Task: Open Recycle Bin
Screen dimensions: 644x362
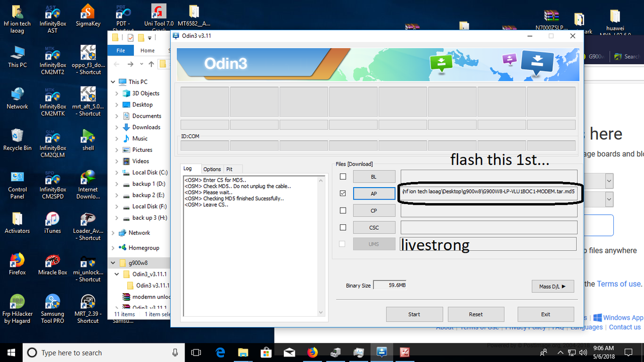Action: 17,140
